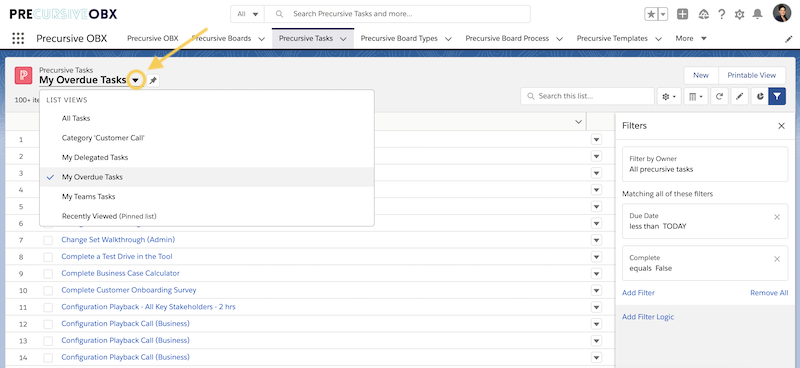Open the List View Controls gear
The width and height of the screenshot is (800, 368).
(669, 96)
